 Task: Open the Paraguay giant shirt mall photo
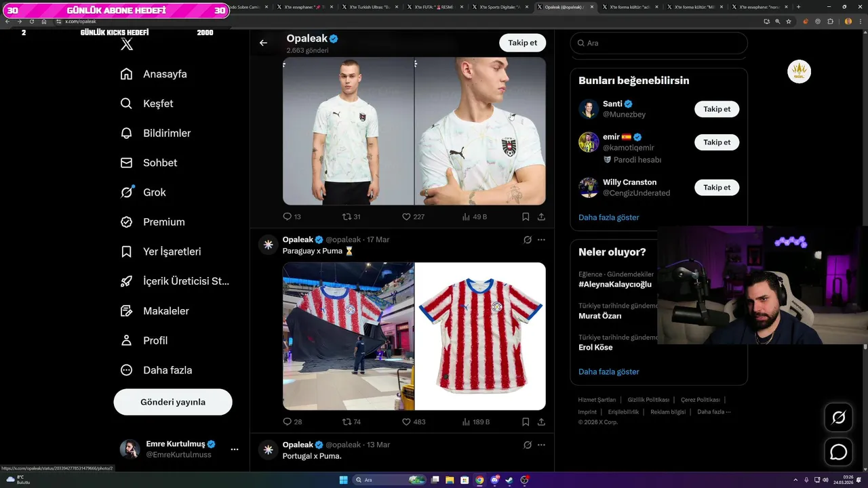coord(348,336)
